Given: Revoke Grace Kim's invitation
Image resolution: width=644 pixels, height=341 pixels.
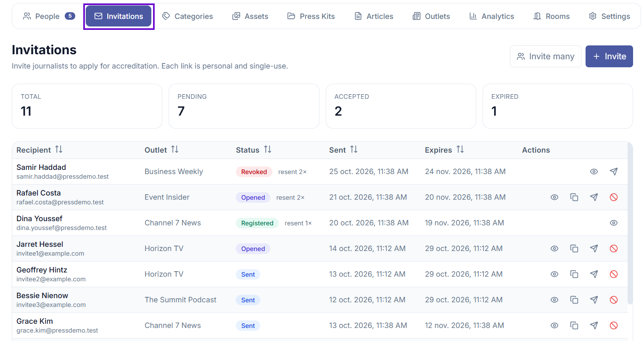Looking at the screenshot, I should (614, 325).
